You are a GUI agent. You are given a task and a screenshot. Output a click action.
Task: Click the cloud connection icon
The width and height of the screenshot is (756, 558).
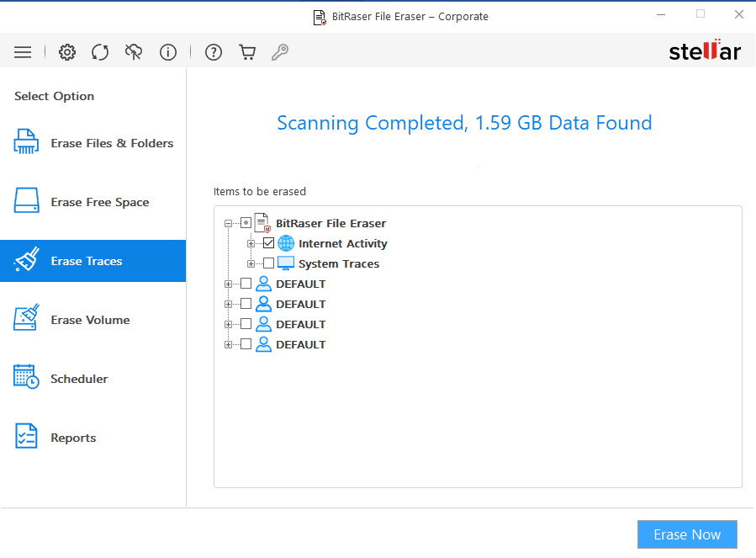134,52
